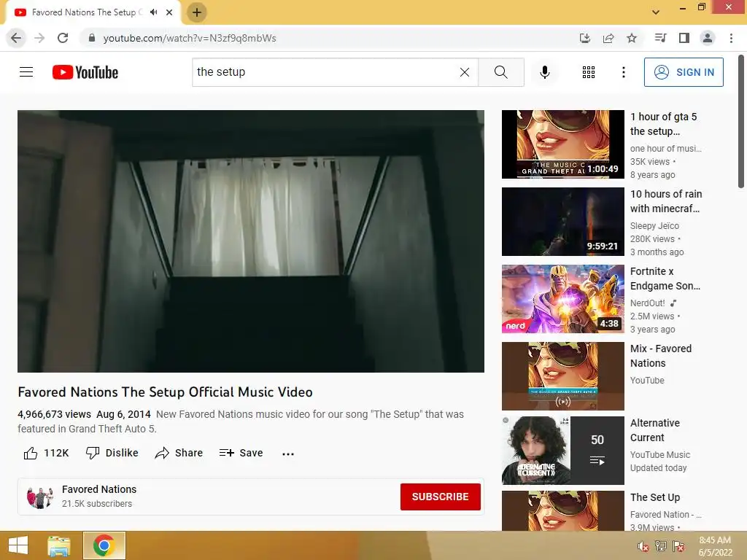Open Favored Nations channel name link

click(x=99, y=489)
